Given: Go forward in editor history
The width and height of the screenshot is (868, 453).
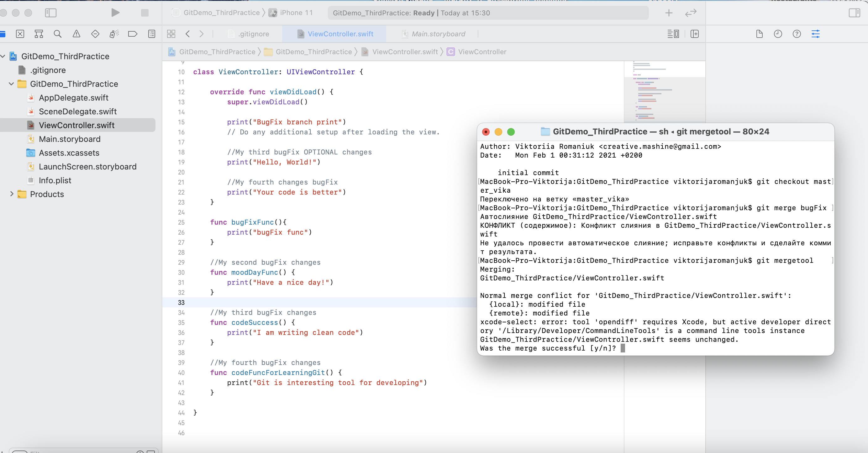Looking at the screenshot, I should click(202, 34).
